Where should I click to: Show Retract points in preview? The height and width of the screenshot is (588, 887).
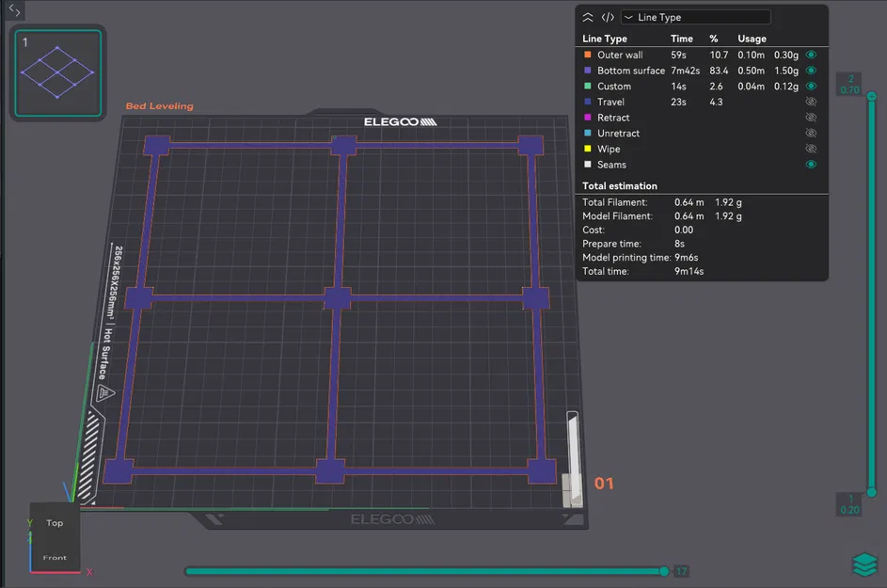click(811, 118)
